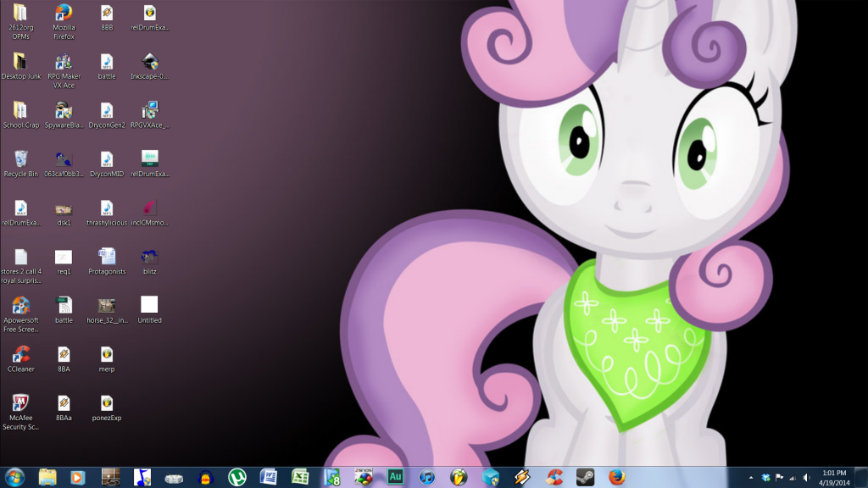This screenshot has height=488, width=868.
Task: Show hidden system tray icons
Action: 751,478
